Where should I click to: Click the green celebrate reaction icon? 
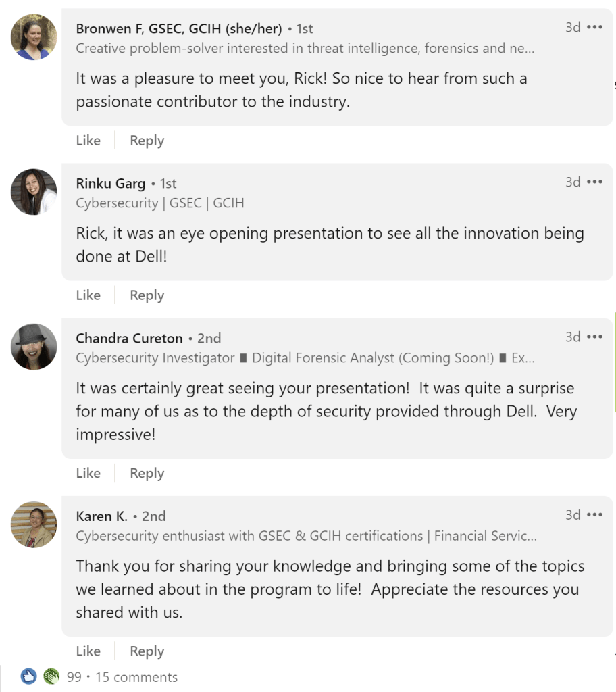pos(51,676)
